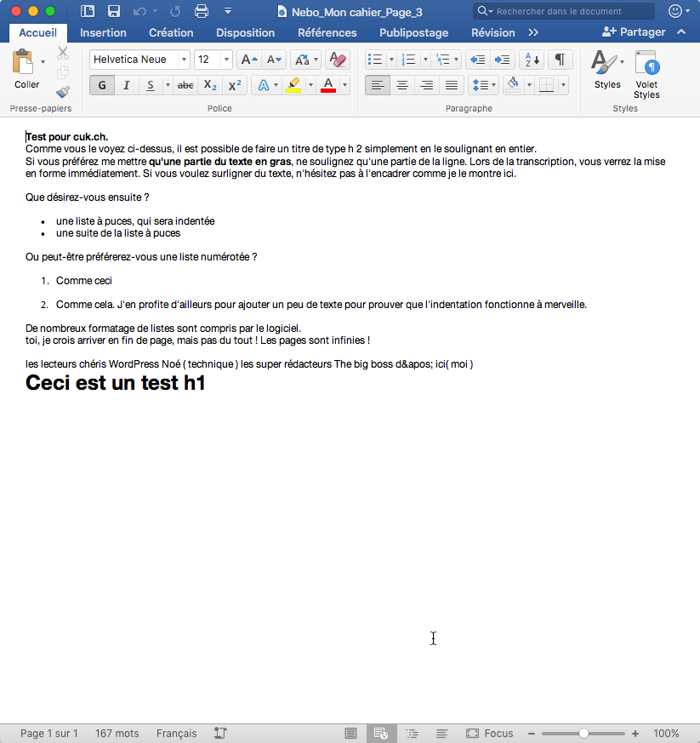Switch to the Insertion tab
Screen dimensions: 700x743
pos(103,32)
